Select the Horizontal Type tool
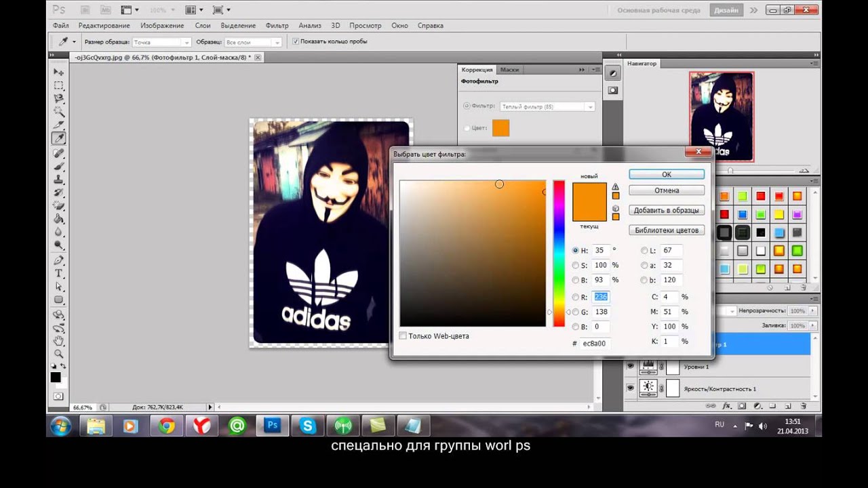This screenshot has height=488, width=868. coord(59,274)
